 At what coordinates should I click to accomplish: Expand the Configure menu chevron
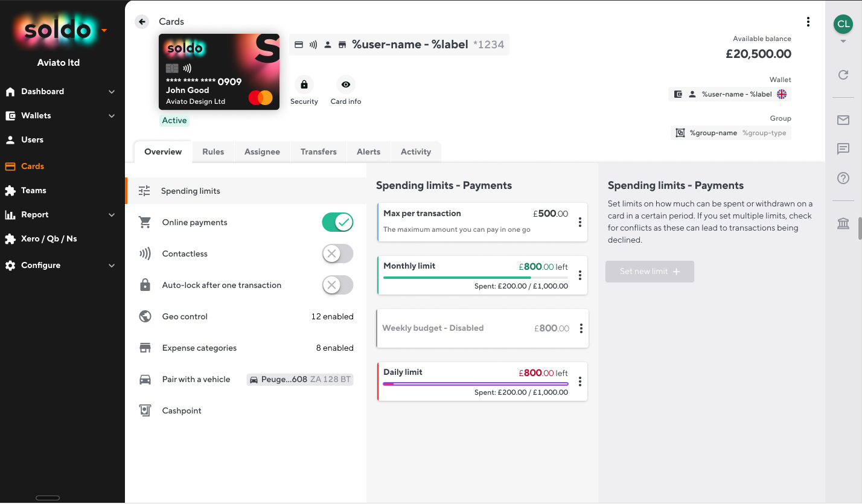tap(112, 266)
